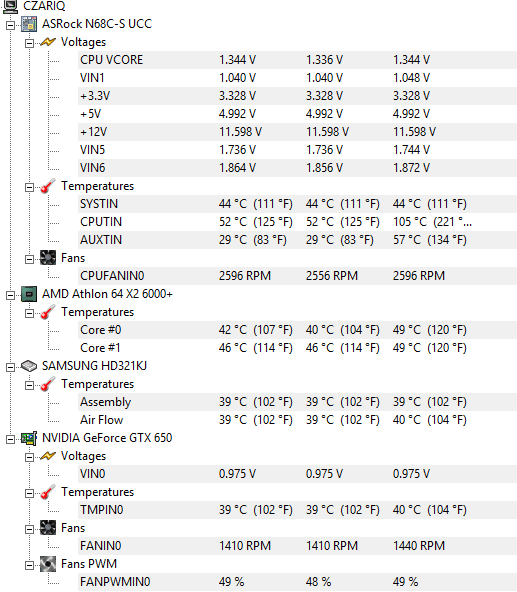This screenshot has width=517, height=592.
Task: Click the 105 °C value for CPUTIN
Action: pyautogui.click(x=432, y=222)
